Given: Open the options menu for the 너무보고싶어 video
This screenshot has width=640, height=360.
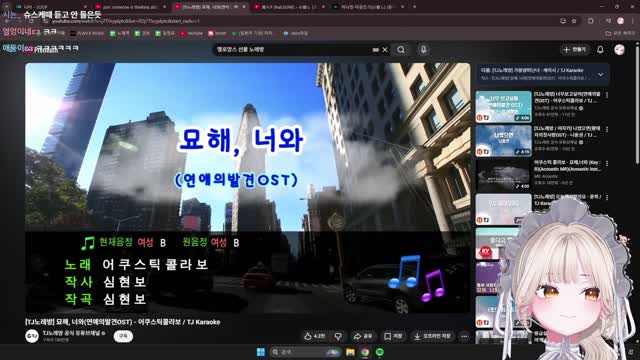Looking at the screenshot, I should 607,95.
